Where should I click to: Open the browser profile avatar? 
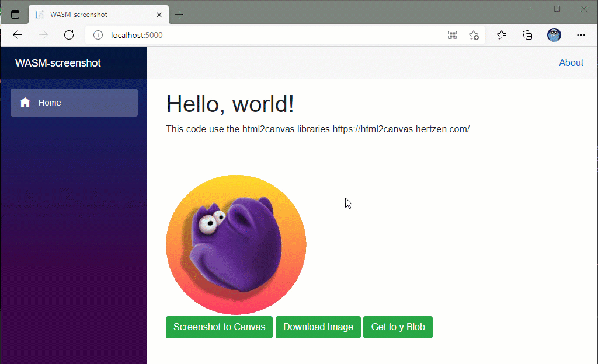click(x=554, y=35)
